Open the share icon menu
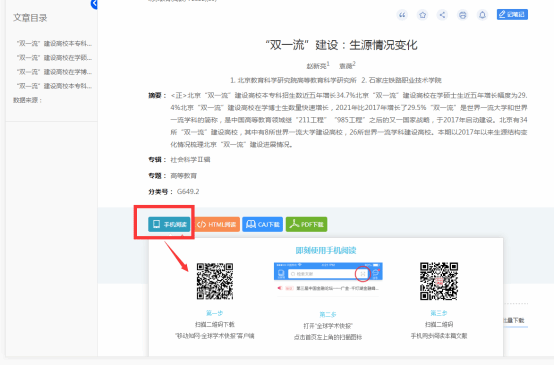This screenshot has height=365, width=554. click(x=442, y=15)
